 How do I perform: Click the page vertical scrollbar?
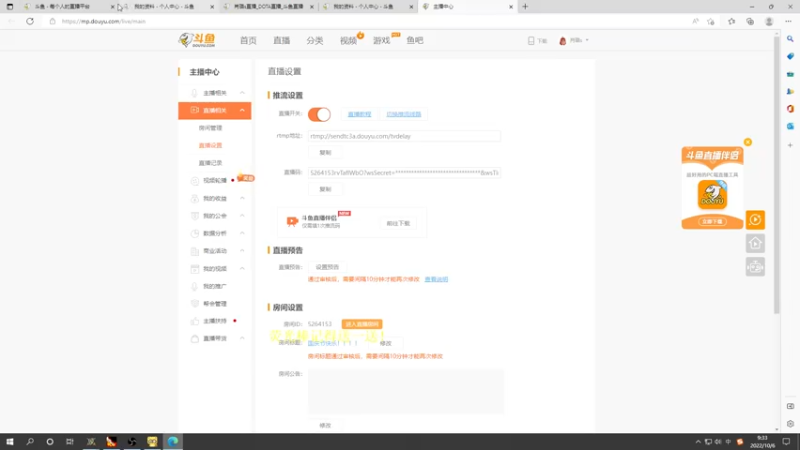coord(777,173)
